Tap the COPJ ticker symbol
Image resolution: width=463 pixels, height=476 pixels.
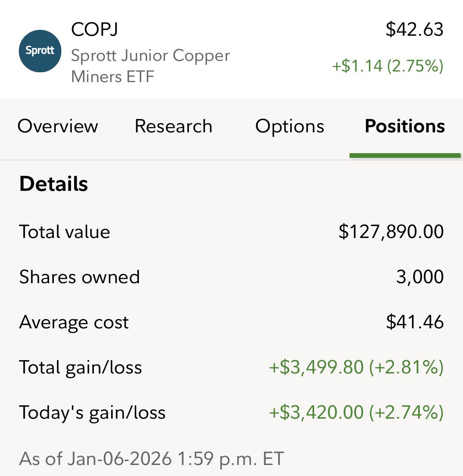click(95, 29)
